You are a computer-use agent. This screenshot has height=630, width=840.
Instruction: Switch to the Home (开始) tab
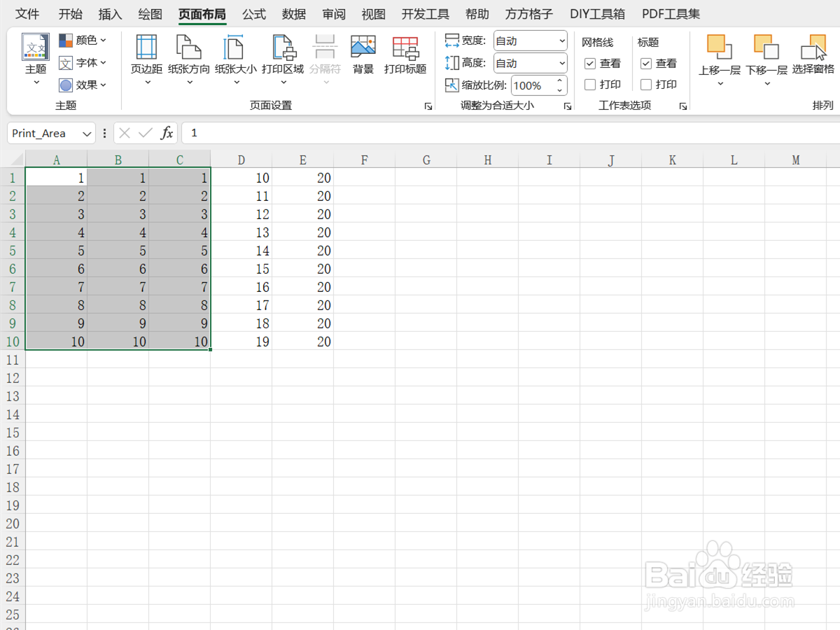(x=70, y=14)
